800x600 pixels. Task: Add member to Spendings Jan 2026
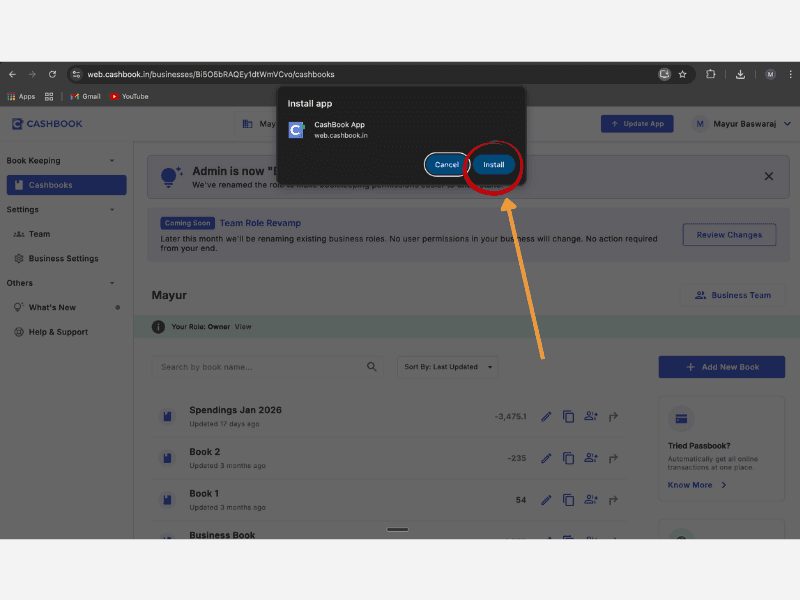click(x=591, y=416)
